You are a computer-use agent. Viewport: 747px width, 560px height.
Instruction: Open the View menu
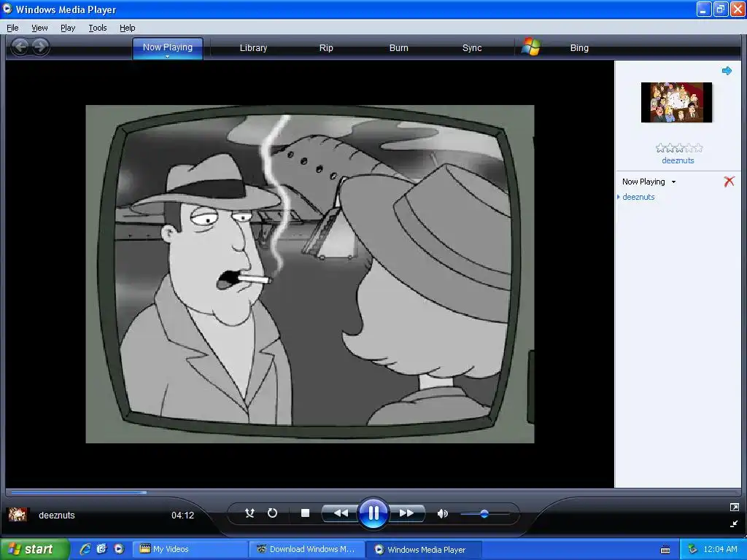click(39, 28)
